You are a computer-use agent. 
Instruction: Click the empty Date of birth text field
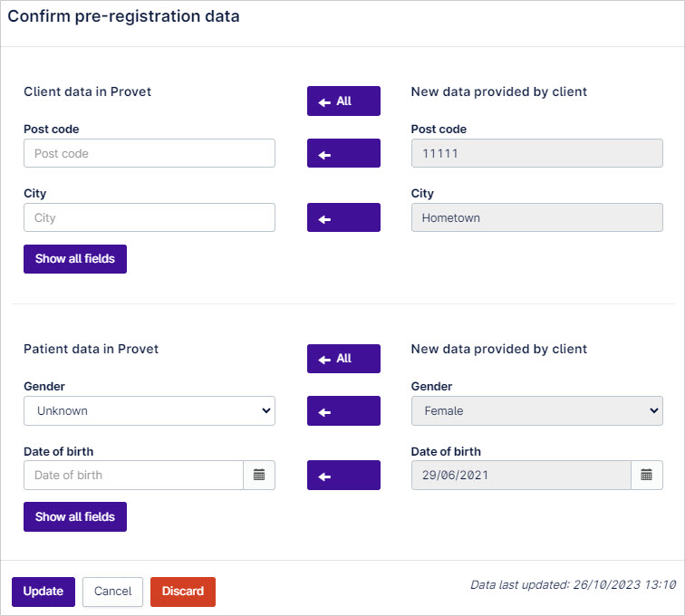click(x=134, y=475)
